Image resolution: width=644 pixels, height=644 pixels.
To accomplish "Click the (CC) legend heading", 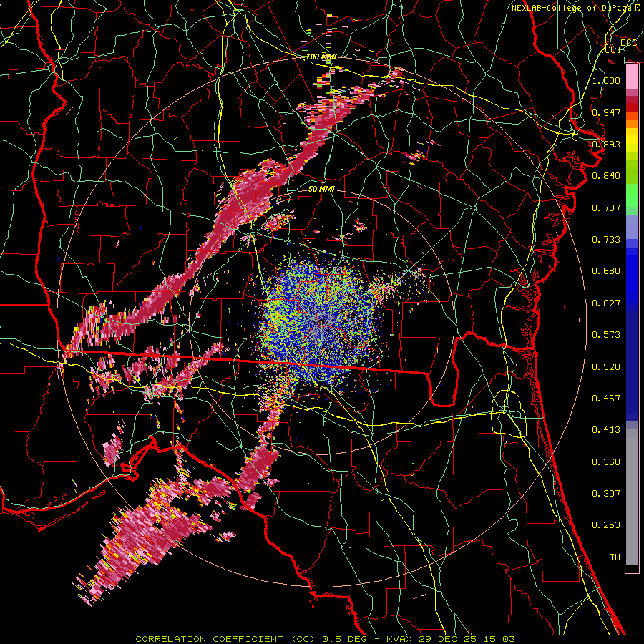I will coord(611,49).
